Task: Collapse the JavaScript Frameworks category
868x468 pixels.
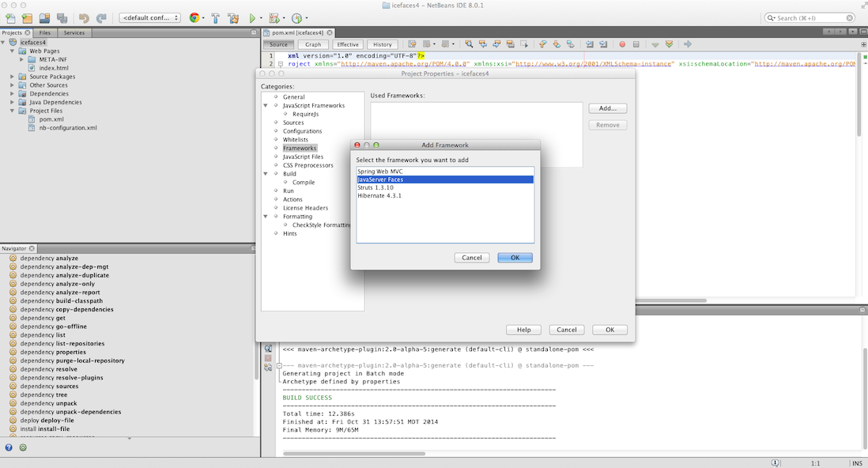Action: point(266,105)
